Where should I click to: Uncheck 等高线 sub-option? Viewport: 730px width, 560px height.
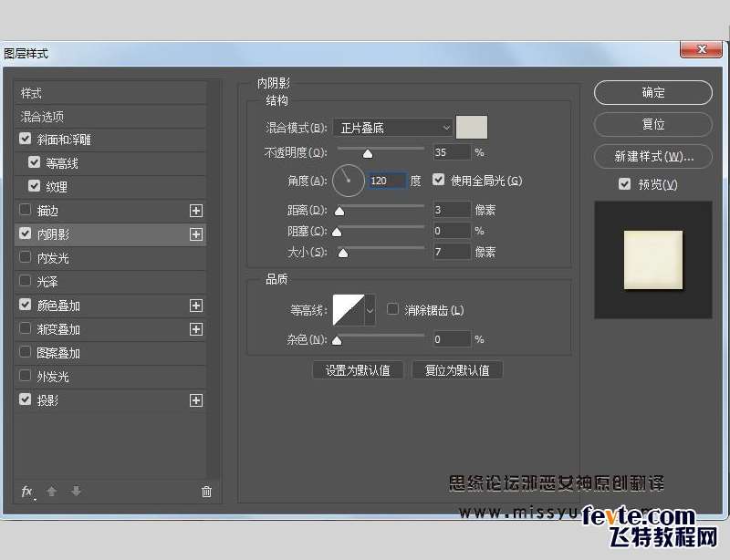tap(34, 162)
